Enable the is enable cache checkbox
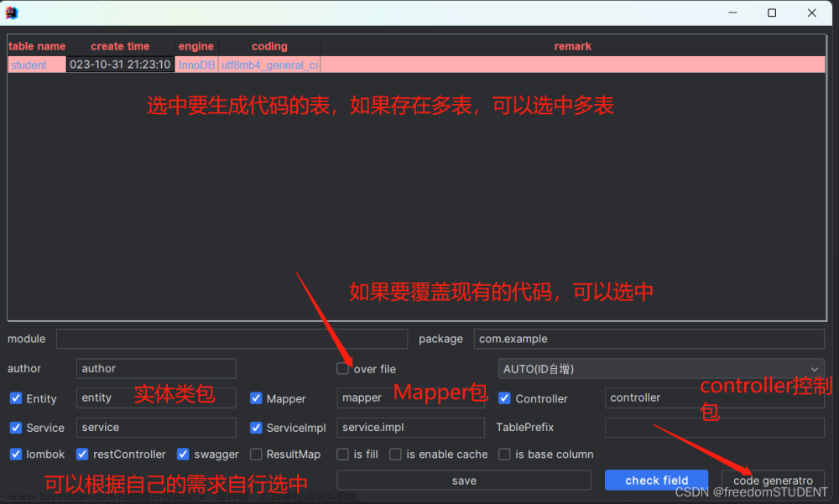The image size is (839, 504). tap(395, 455)
